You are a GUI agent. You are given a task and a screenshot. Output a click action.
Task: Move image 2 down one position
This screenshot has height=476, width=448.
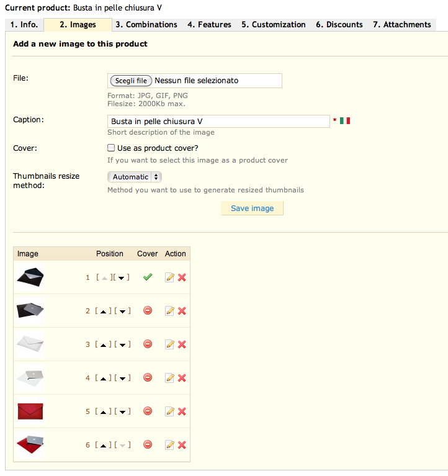point(123,312)
